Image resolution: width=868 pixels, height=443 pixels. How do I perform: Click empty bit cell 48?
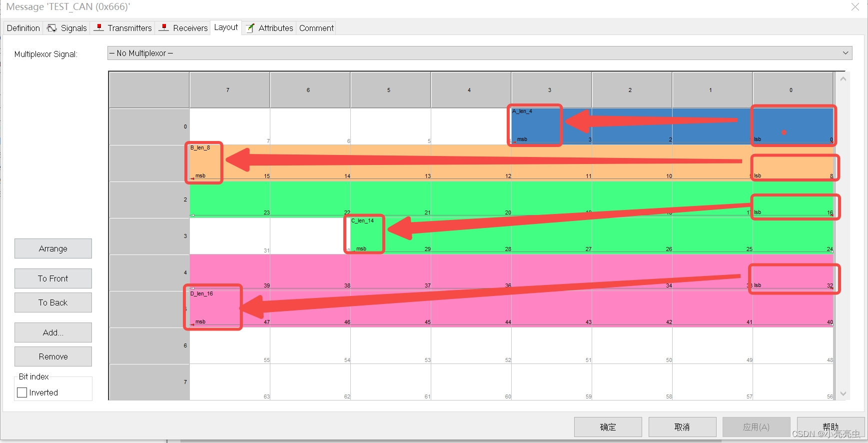coord(793,345)
